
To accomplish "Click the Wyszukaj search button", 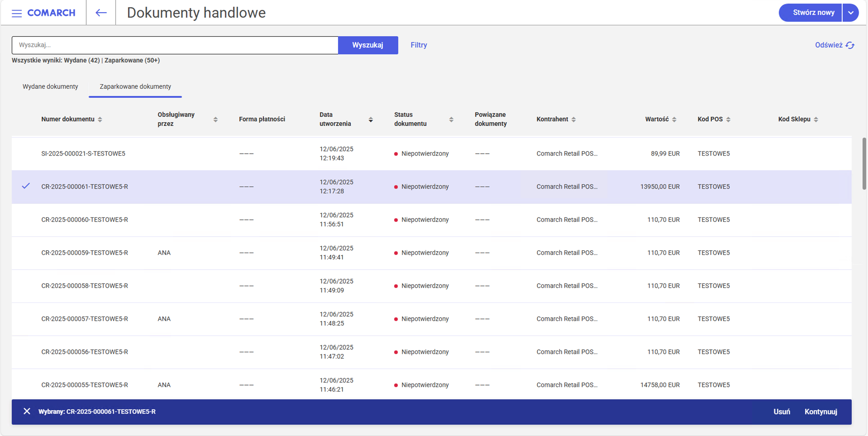I will click(x=368, y=45).
